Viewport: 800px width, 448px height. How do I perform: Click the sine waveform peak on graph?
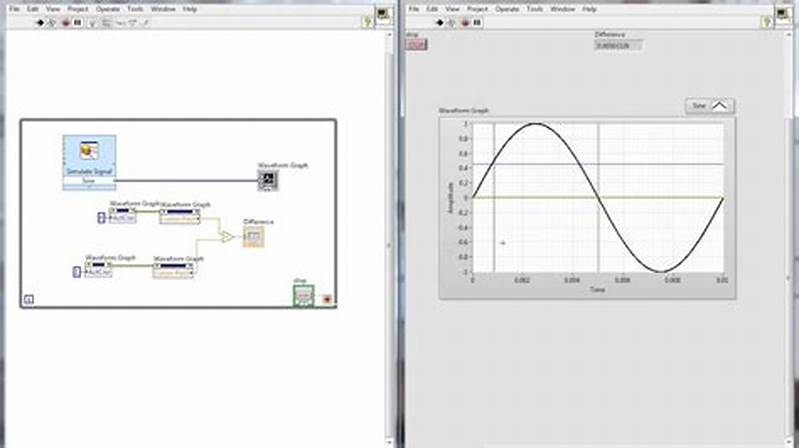(x=535, y=124)
